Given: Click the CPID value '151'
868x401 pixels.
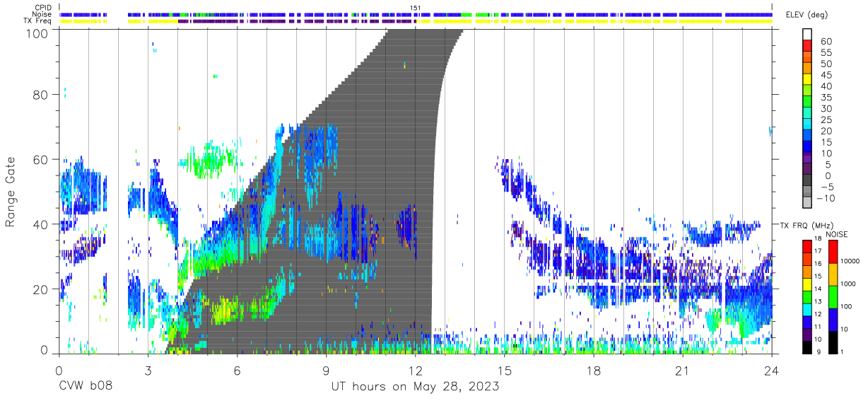Looking at the screenshot, I should click(416, 8).
